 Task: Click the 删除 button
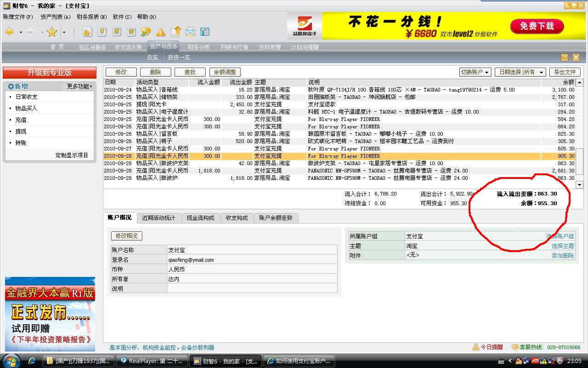click(x=156, y=72)
